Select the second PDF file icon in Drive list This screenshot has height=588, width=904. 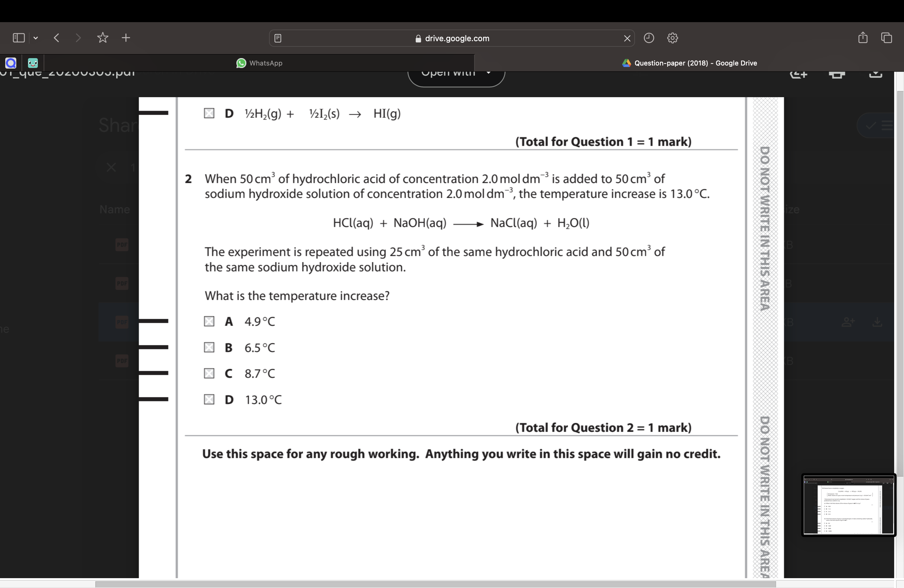[x=122, y=283]
